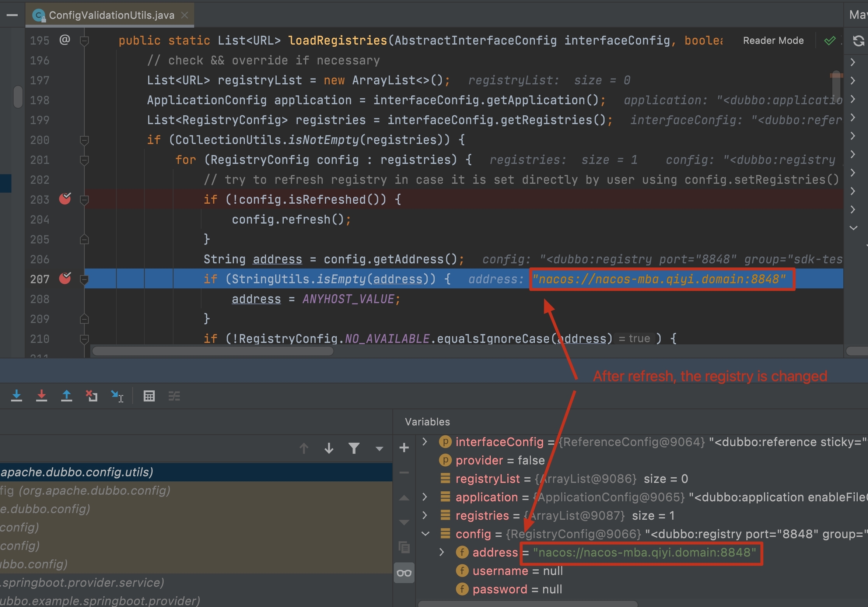Toggle the breakpoint on line 207
This screenshot has height=607, width=868.
click(65, 278)
